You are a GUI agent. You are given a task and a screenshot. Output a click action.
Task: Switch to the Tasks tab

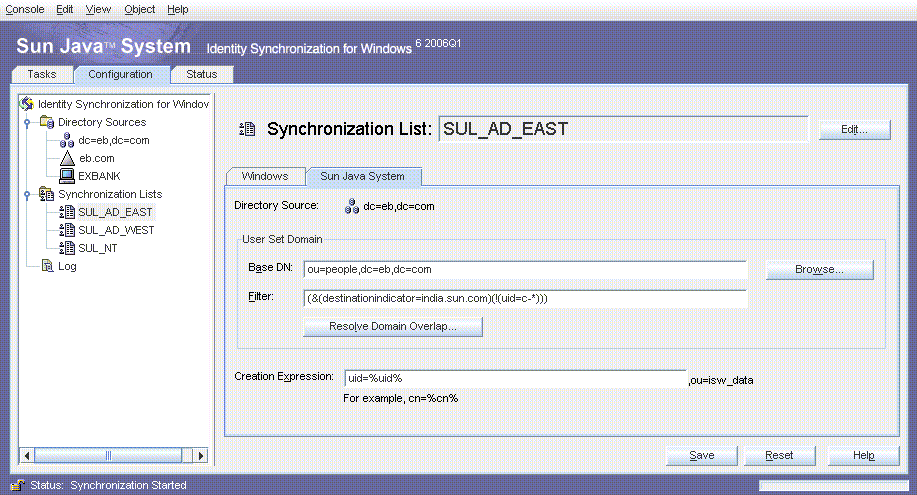pyautogui.click(x=42, y=74)
